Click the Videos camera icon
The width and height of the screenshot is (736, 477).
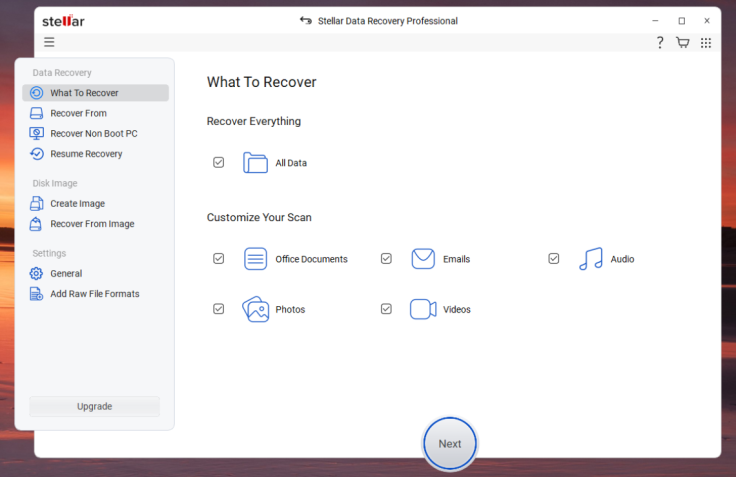(x=423, y=309)
